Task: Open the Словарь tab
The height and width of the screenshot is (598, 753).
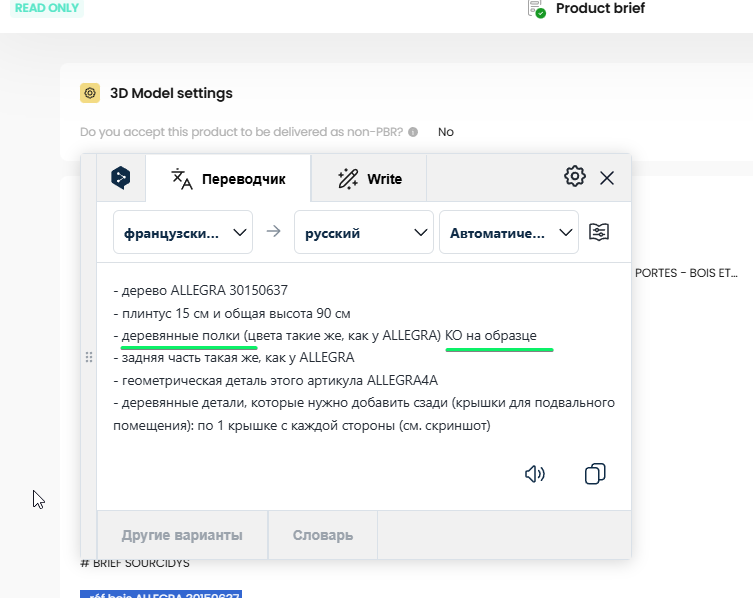Action: coord(323,535)
